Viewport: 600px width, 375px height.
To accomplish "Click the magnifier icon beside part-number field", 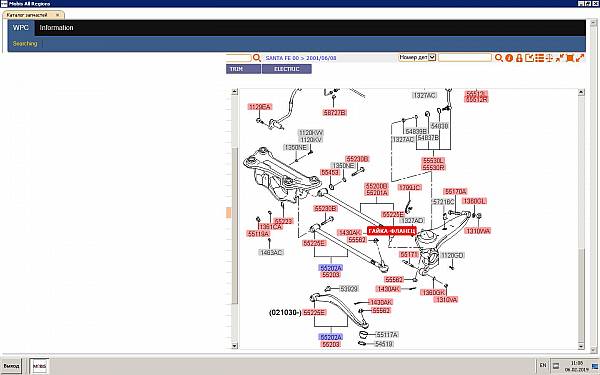I will pos(499,58).
